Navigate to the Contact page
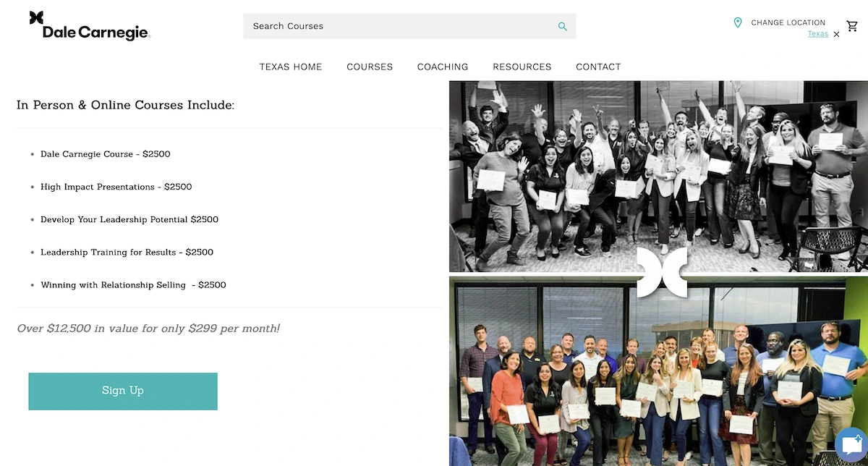The height and width of the screenshot is (466, 868). [x=598, y=67]
